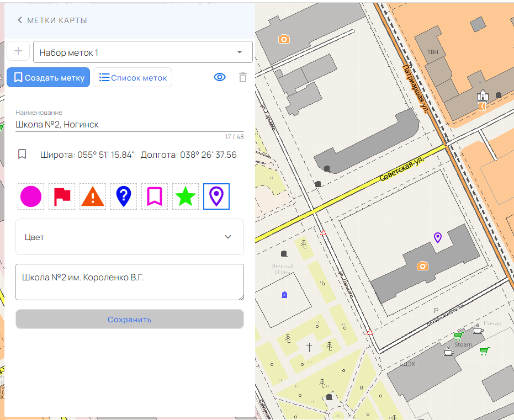
Task: Select the green star marker style
Action: (x=185, y=196)
